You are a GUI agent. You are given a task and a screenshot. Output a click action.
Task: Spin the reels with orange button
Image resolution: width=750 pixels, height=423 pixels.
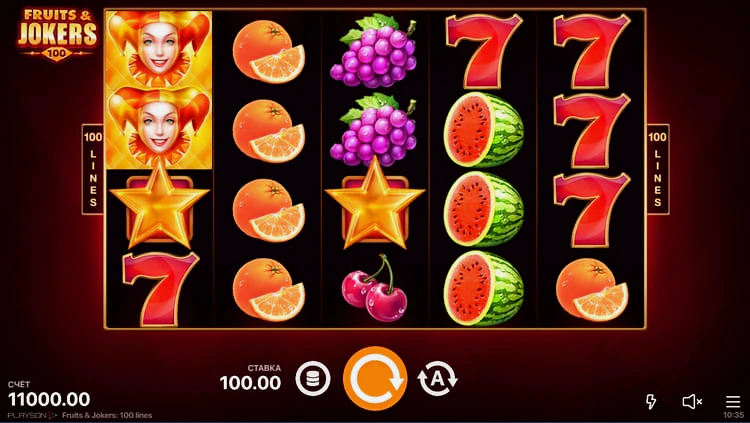375,378
